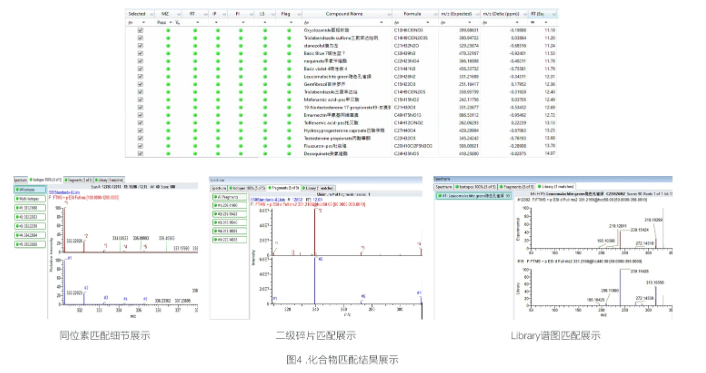Select #1 Leucomalachite green library match entry

(x=474, y=196)
